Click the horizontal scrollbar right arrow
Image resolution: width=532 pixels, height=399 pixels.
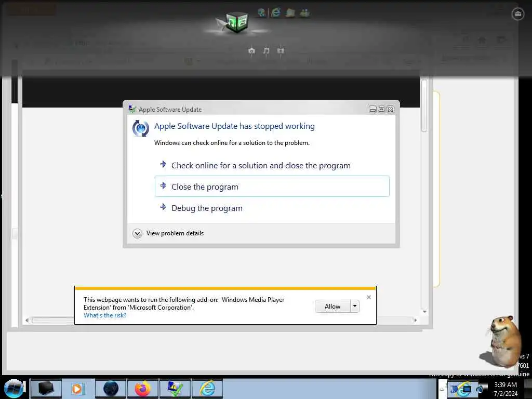[x=415, y=320]
